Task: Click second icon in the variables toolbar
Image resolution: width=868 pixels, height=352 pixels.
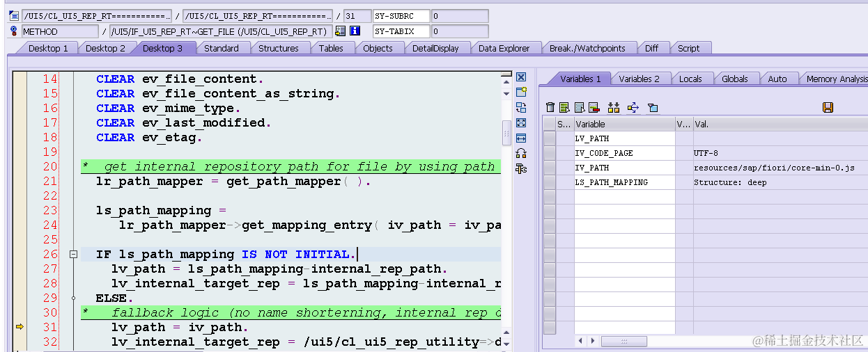Action: (564, 107)
